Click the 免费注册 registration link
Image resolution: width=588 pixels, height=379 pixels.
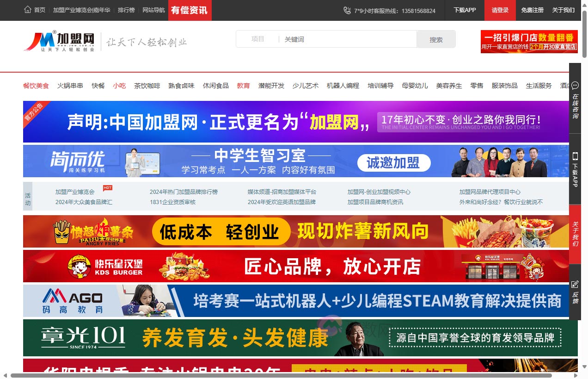pyautogui.click(x=532, y=10)
